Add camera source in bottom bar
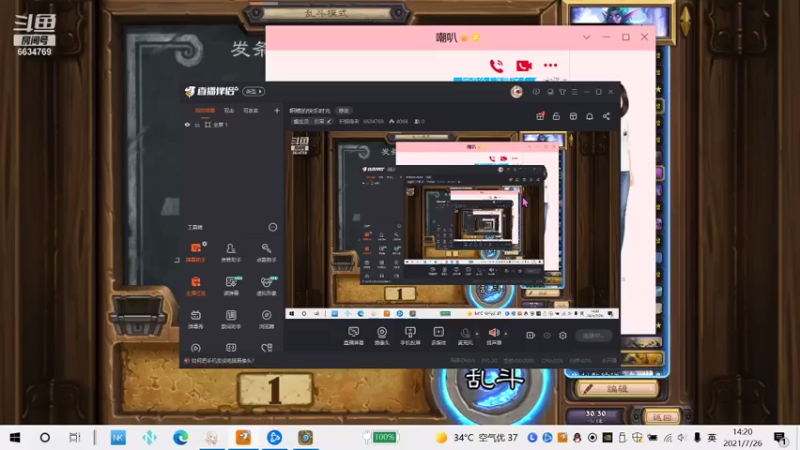Screen dimensions: 800x450 (382, 336)
